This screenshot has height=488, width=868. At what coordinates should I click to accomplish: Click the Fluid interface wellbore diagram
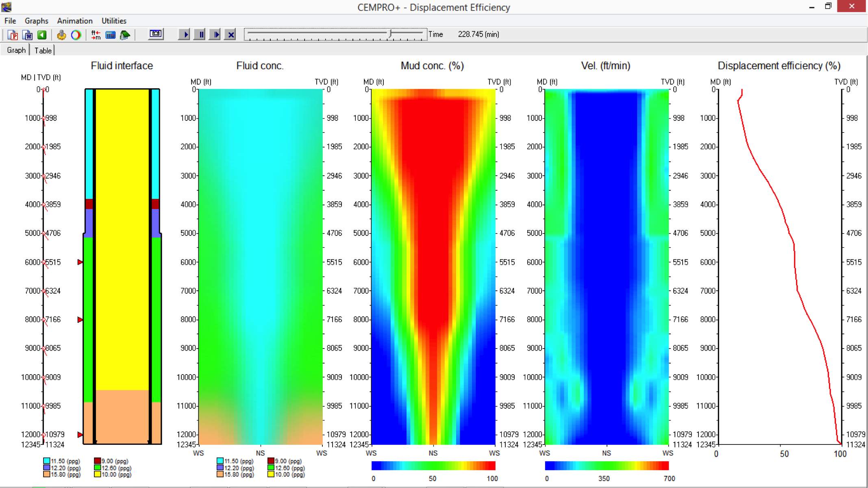coord(122,266)
